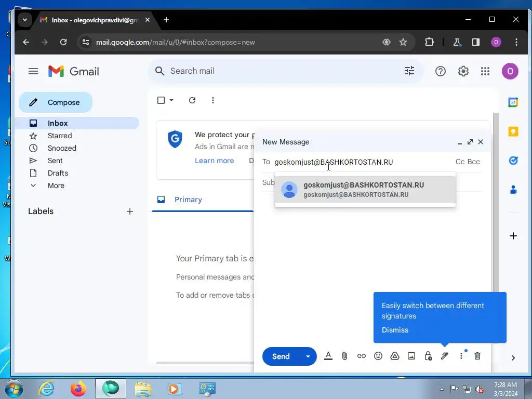Expand compose window to full screen
Screen dimensions: 532x399
tap(470, 142)
